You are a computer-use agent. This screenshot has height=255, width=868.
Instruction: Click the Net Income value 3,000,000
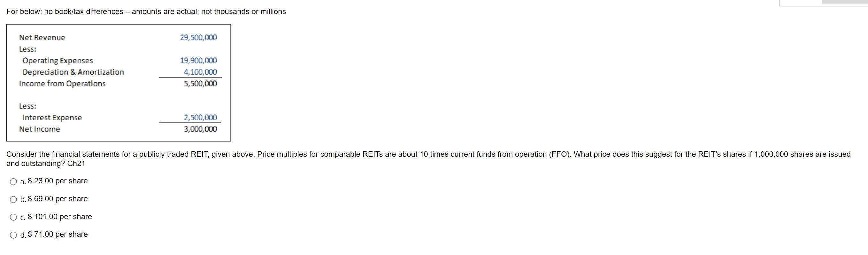pos(200,129)
